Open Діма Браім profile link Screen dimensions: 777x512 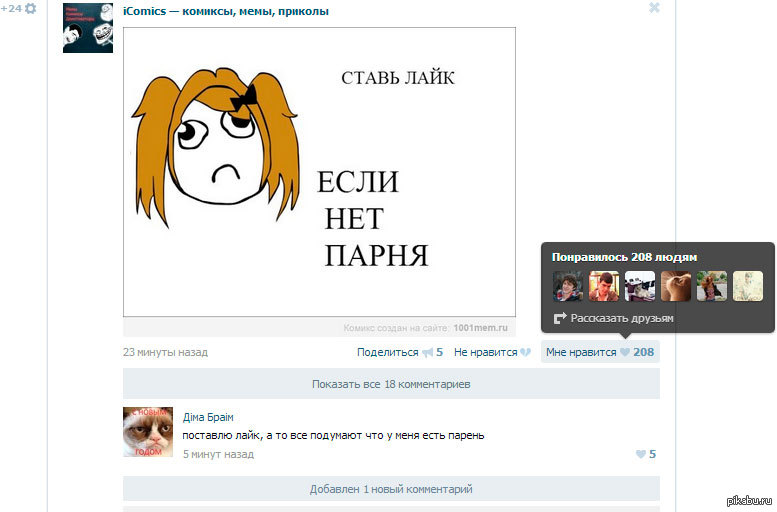[208, 417]
